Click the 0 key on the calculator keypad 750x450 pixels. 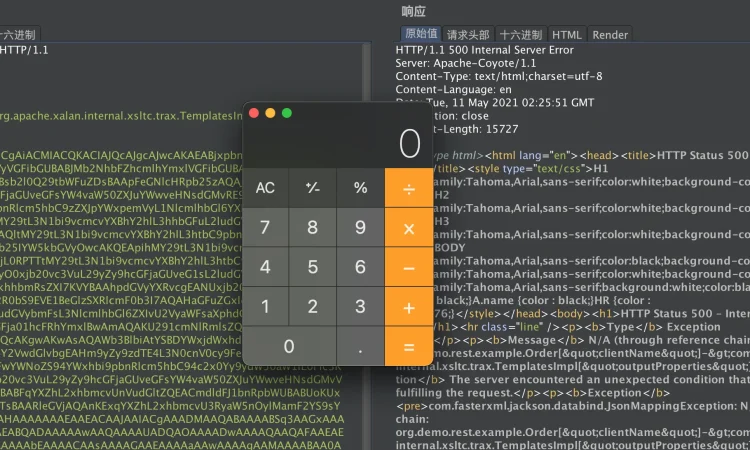[289, 346]
